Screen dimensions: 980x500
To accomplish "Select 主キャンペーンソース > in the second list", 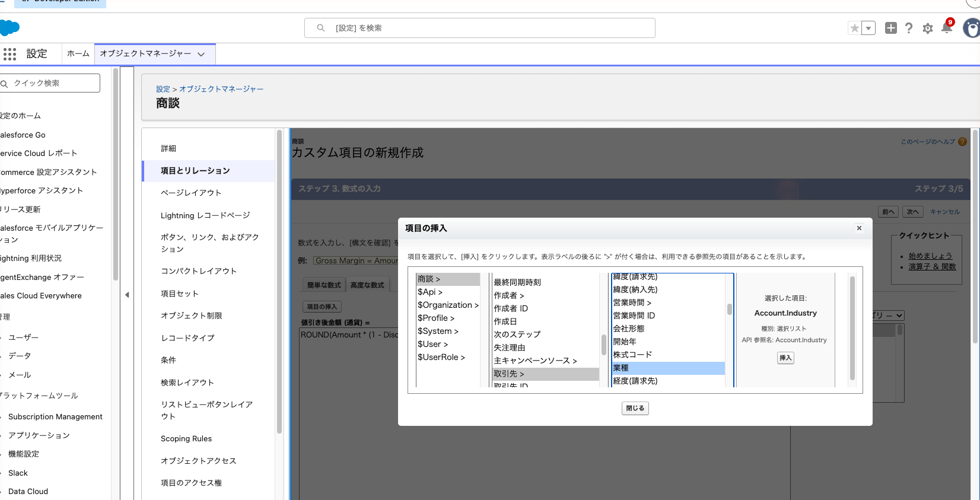I will tap(546, 361).
